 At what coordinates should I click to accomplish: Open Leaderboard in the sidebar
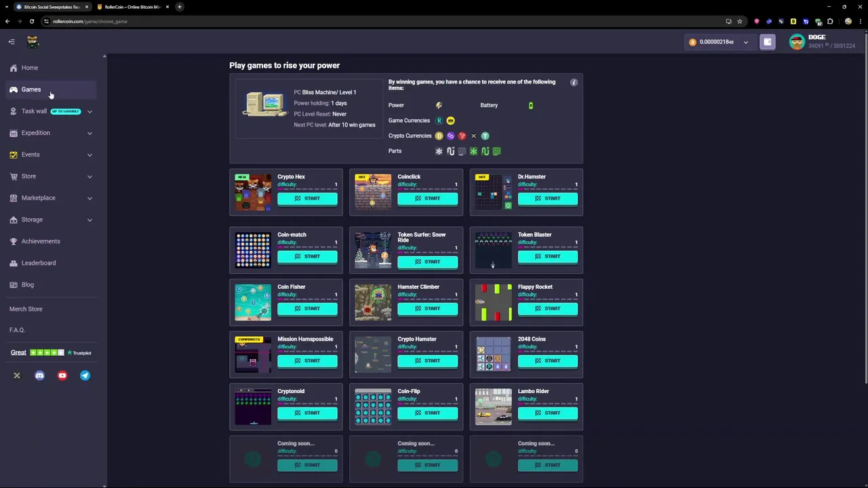(x=52, y=263)
